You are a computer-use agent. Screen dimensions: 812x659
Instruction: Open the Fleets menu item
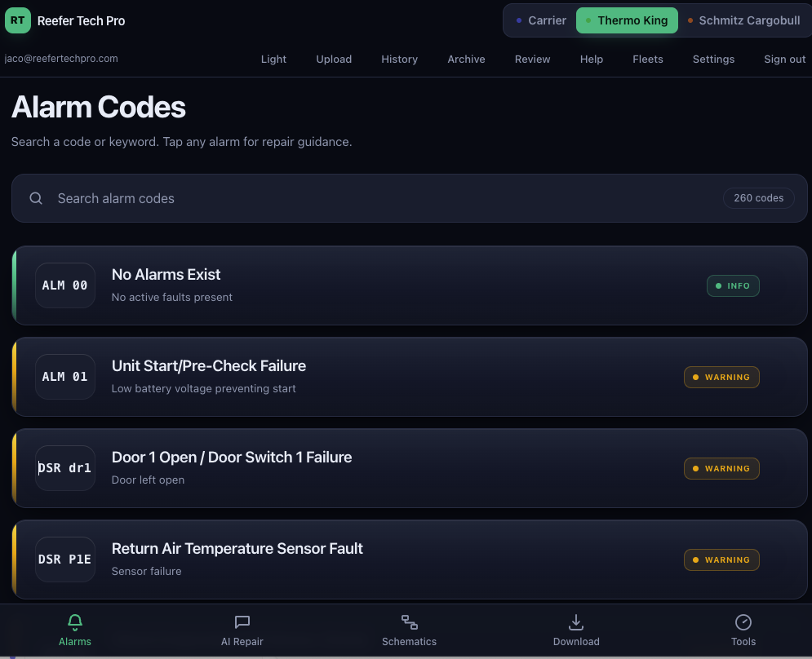click(648, 59)
